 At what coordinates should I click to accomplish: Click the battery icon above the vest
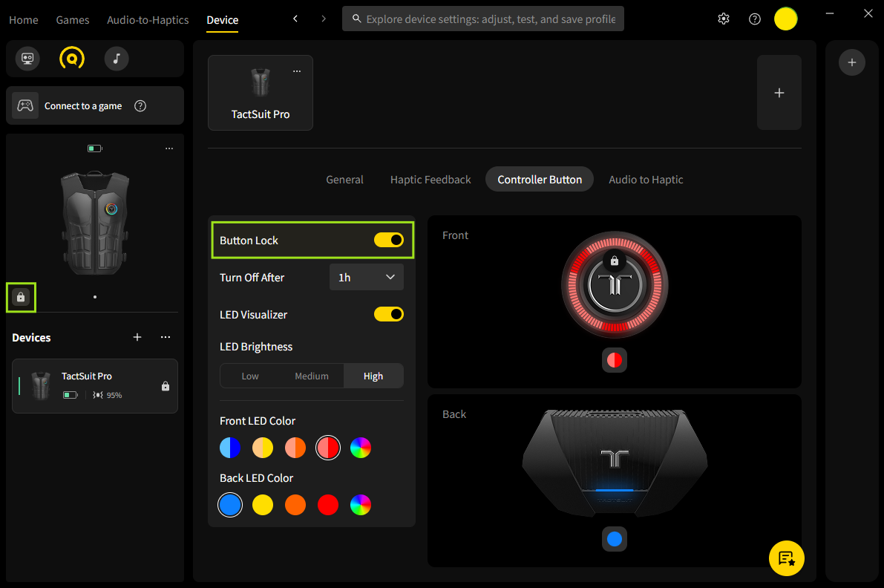pos(95,148)
